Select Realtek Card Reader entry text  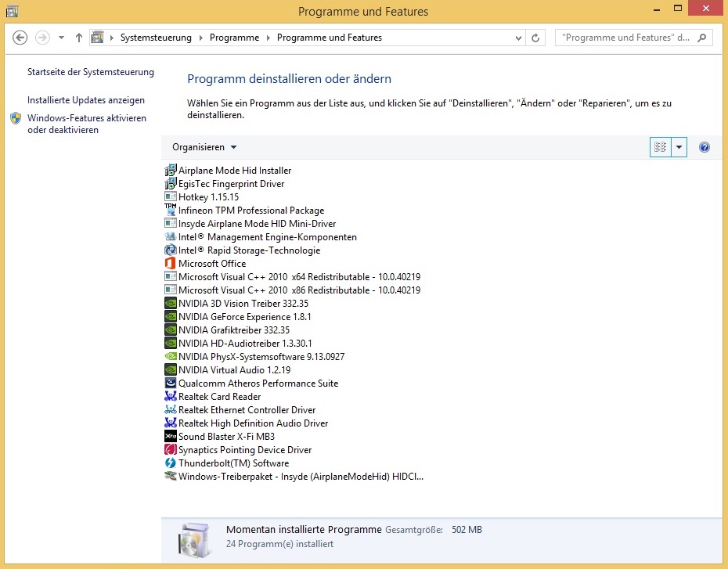[x=220, y=397]
